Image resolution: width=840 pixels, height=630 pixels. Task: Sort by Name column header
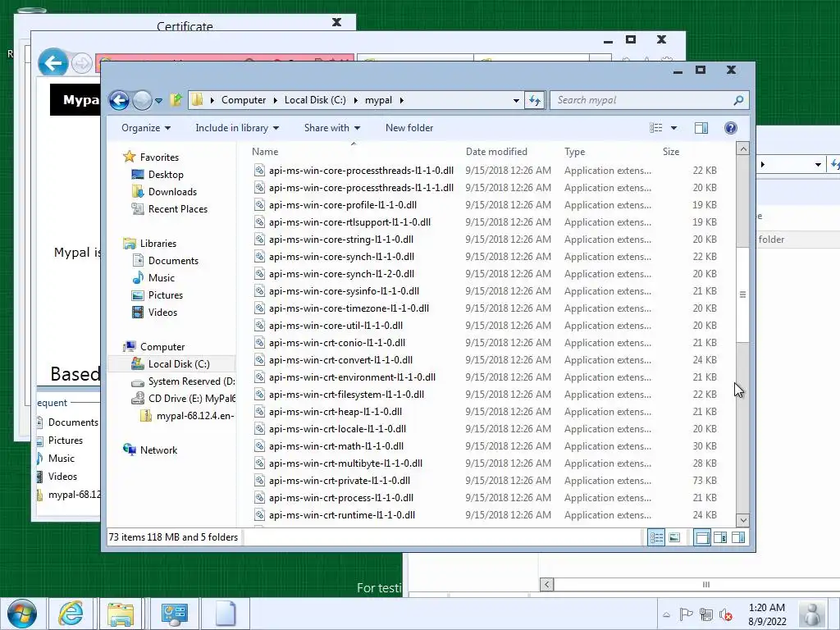click(x=265, y=152)
